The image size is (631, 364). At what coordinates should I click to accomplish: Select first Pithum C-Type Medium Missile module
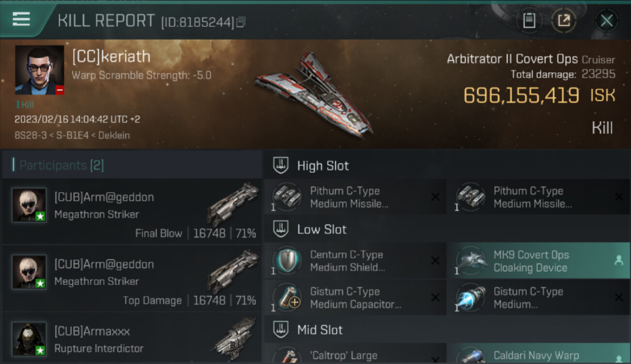tap(355, 197)
